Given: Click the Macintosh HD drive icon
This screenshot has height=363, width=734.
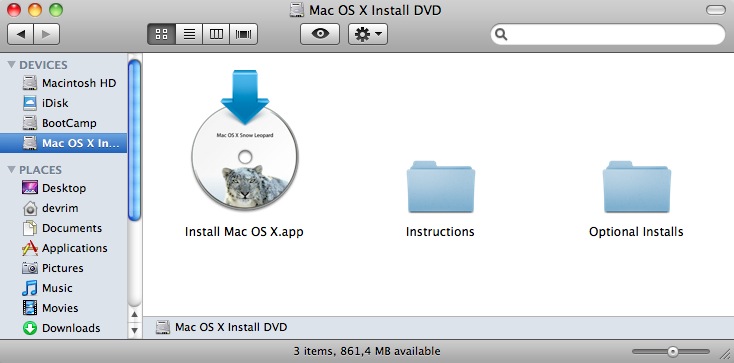Looking at the screenshot, I should pos(30,83).
